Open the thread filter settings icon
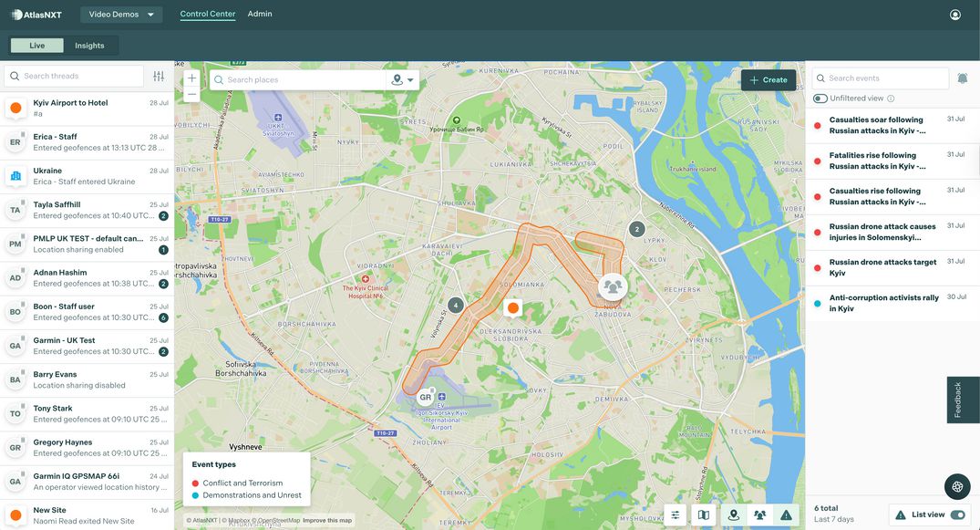Screen dimensions: 980x530 click(159, 77)
